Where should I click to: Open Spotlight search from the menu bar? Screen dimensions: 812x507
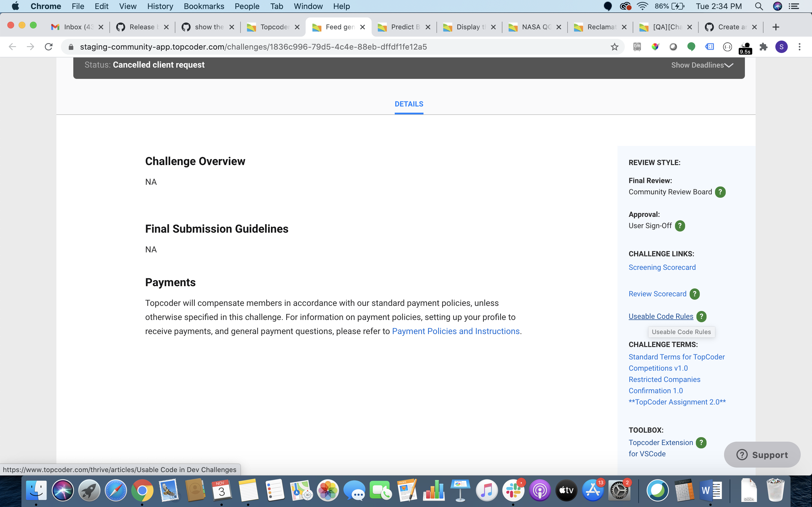[x=759, y=6]
